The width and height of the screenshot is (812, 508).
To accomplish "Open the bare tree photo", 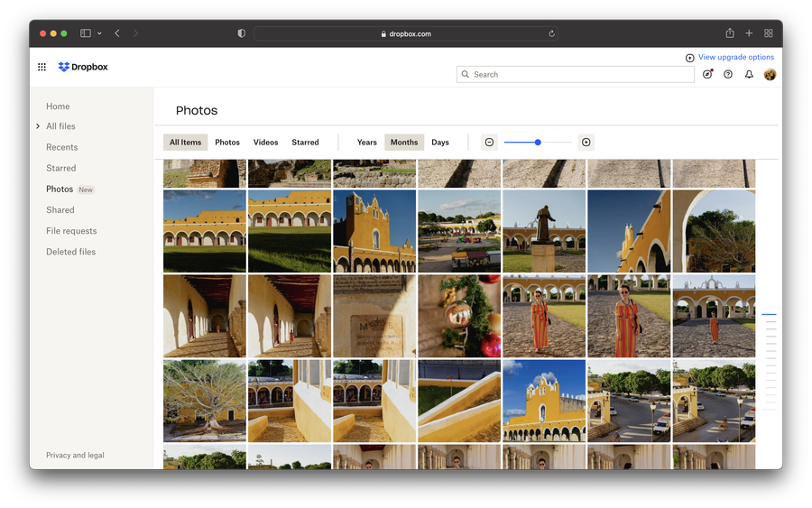I will click(x=205, y=401).
